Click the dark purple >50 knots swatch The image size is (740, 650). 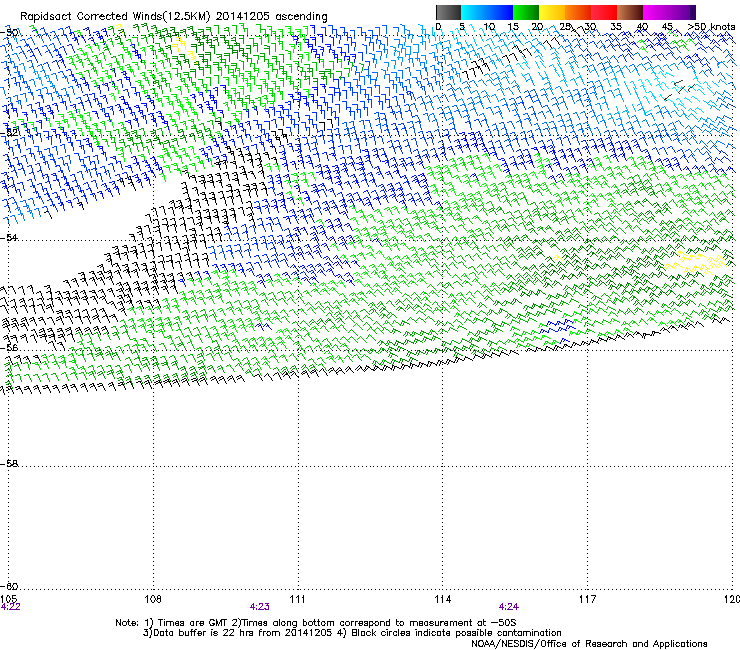692,12
